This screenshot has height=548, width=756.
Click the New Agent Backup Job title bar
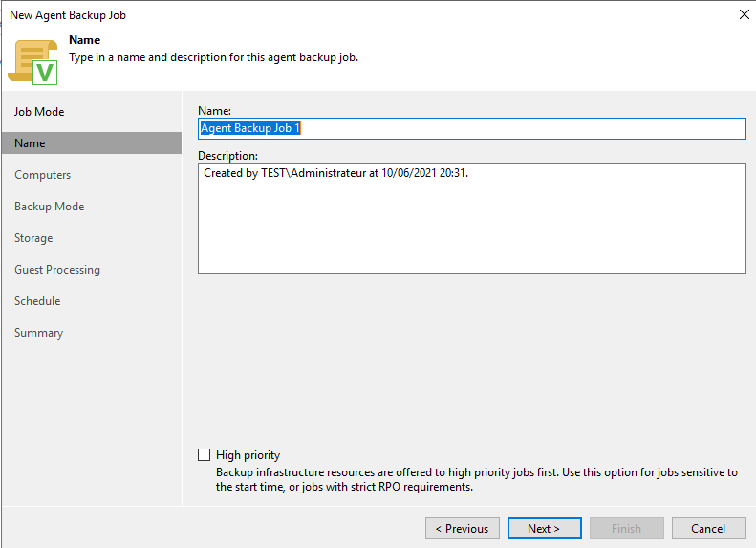(287, 14)
